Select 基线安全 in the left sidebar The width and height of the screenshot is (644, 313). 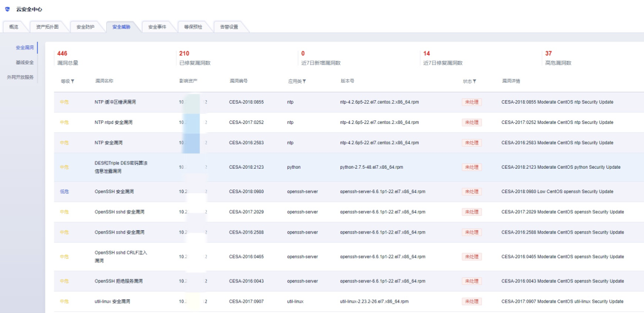pyautogui.click(x=24, y=62)
